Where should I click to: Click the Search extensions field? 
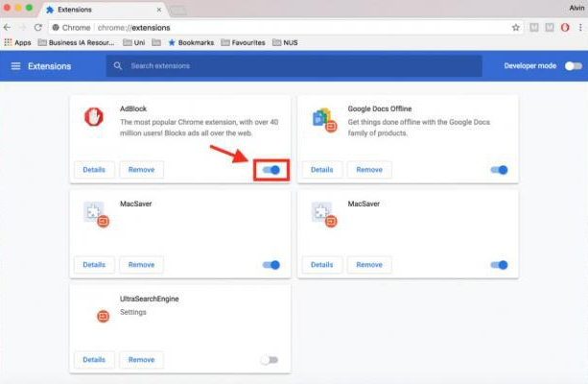pyautogui.click(x=294, y=65)
